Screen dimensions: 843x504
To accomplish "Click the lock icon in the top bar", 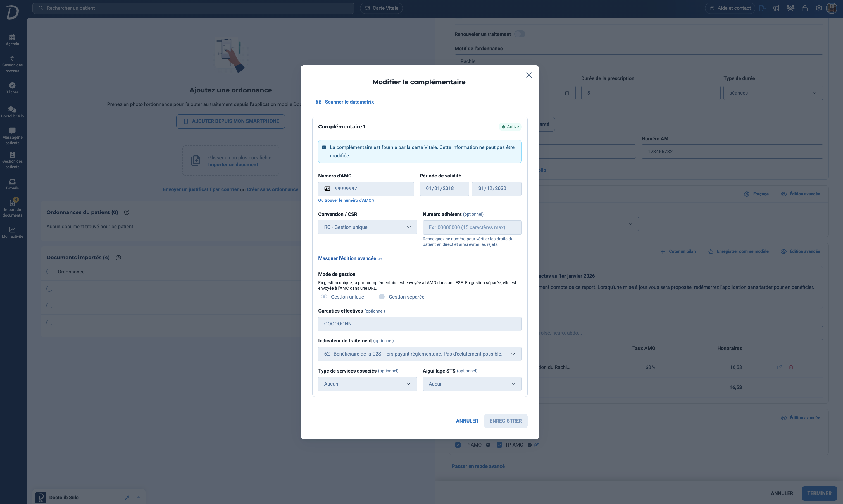I will click(804, 8).
